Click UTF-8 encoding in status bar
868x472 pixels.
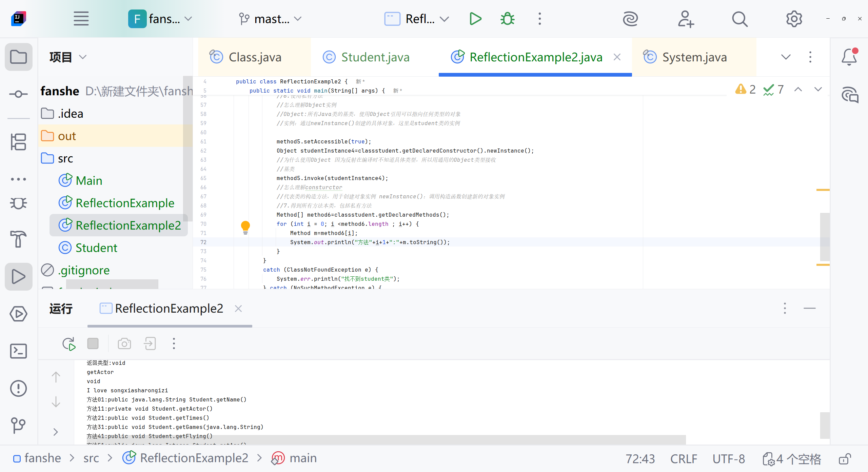click(x=728, y=459)
